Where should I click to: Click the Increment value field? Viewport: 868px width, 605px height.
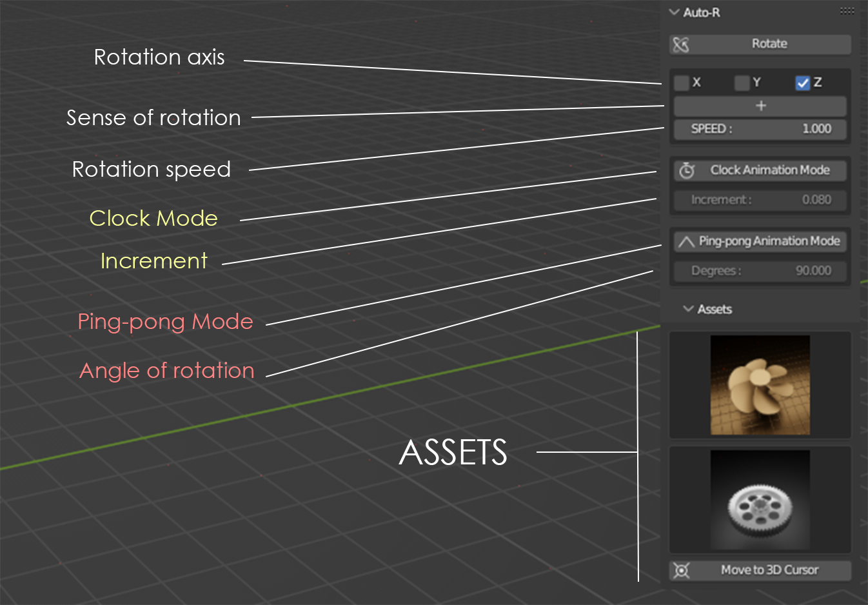click(760, 200)
